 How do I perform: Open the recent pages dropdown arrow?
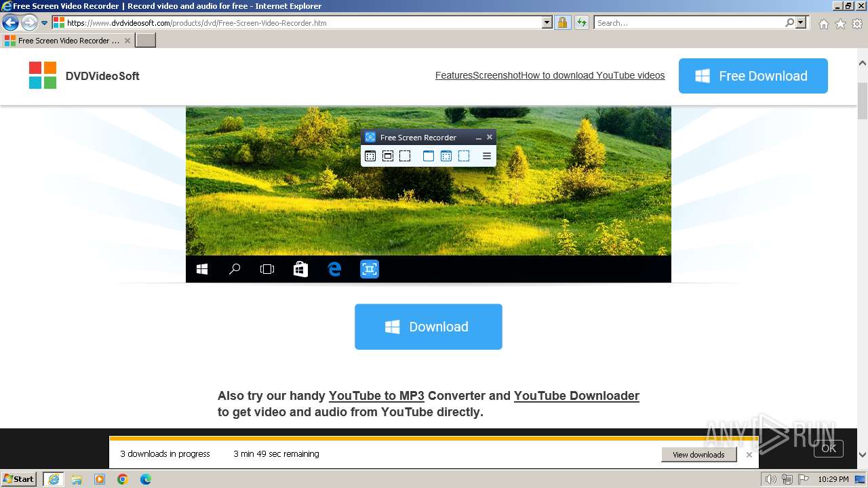[x=44, y=23]
